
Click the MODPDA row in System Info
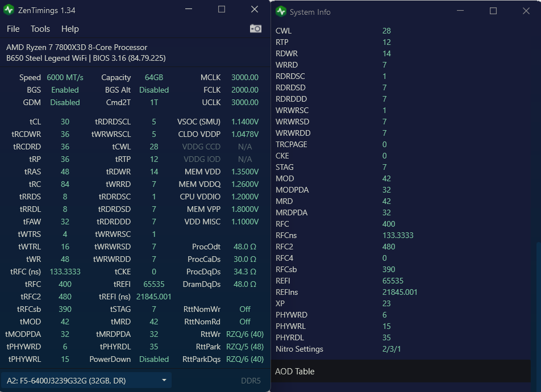(400, 190)
